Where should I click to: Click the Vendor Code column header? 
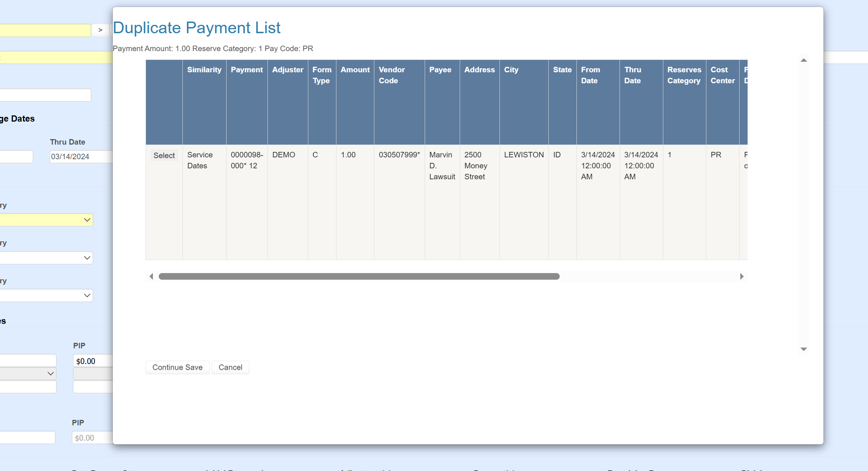click(391, 75)
